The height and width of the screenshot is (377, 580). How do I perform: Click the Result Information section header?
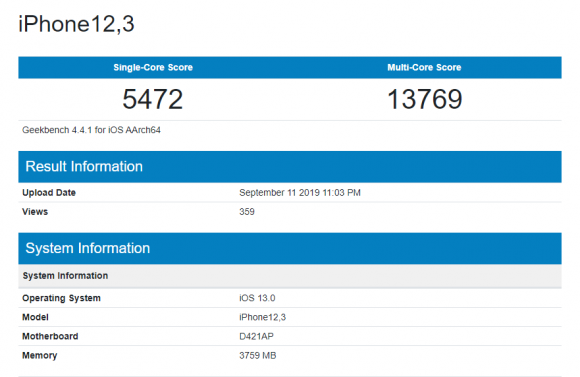[x=290, y=167]
